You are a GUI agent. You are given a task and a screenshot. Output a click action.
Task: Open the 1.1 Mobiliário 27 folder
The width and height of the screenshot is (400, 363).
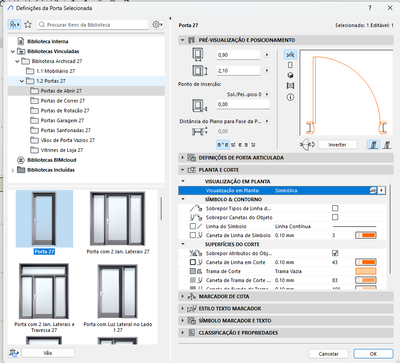point(55,71)
